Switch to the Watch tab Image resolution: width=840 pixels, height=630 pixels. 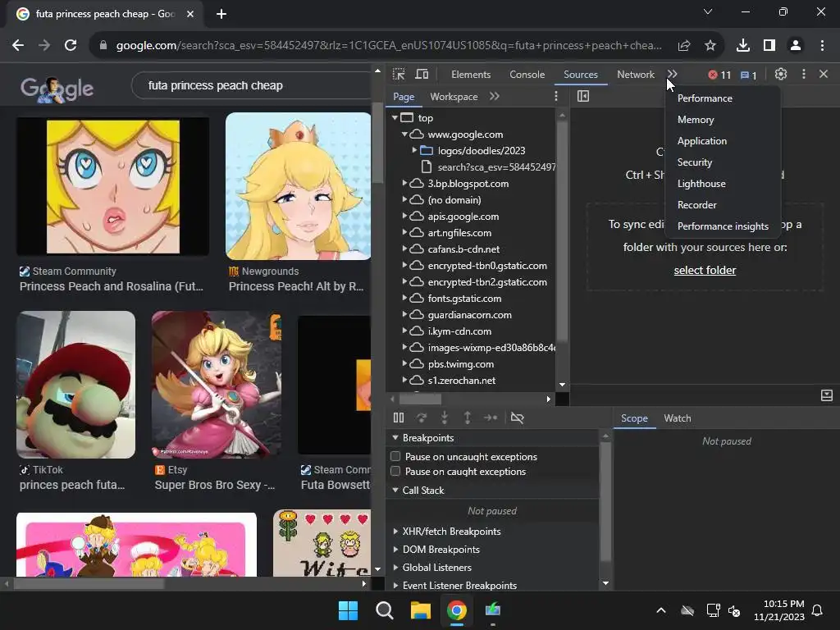677,418
